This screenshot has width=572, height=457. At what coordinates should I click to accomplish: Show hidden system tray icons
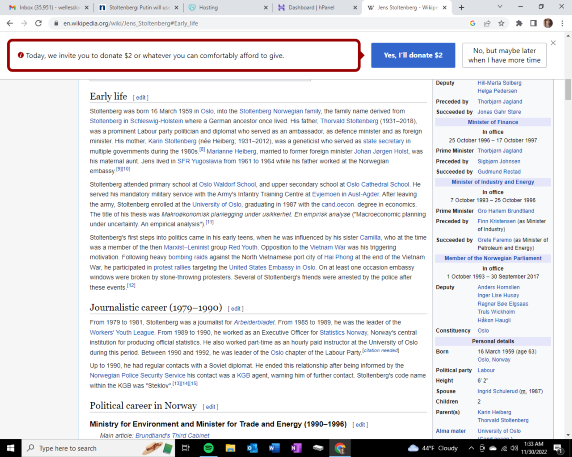[471, 448]
